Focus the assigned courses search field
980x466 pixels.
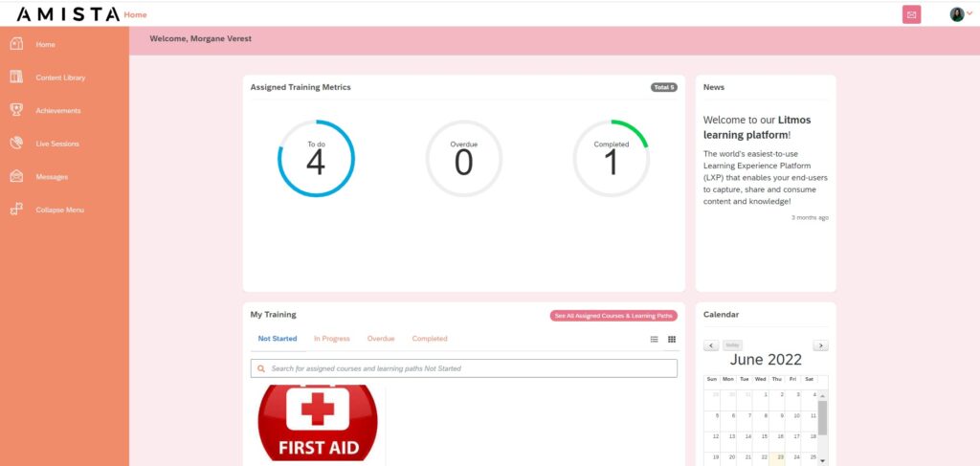464,368
